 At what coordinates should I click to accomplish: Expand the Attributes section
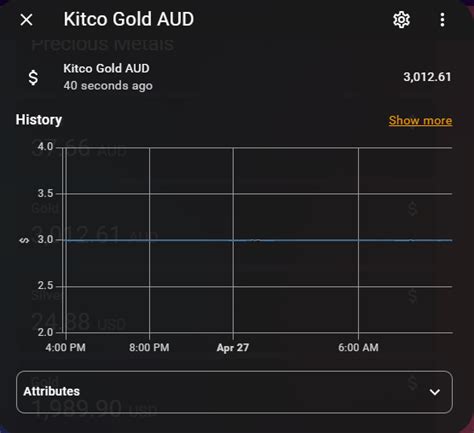[x=234, y=392]
